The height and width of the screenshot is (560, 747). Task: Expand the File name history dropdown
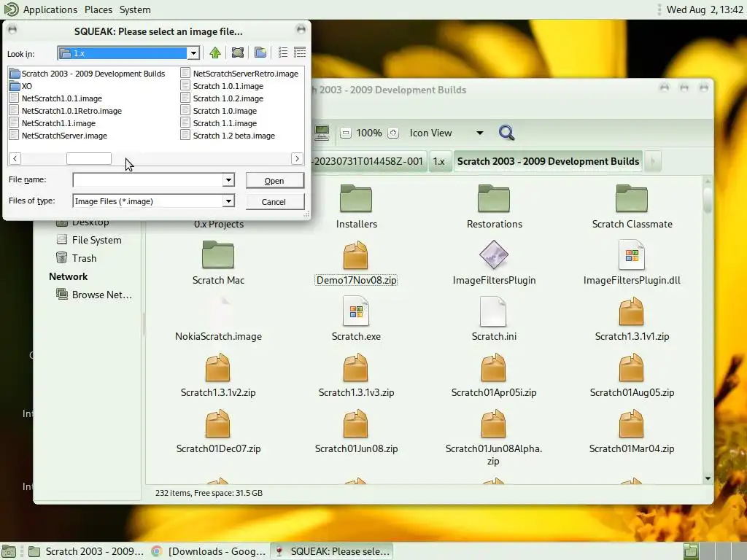[x=228, y=180]
